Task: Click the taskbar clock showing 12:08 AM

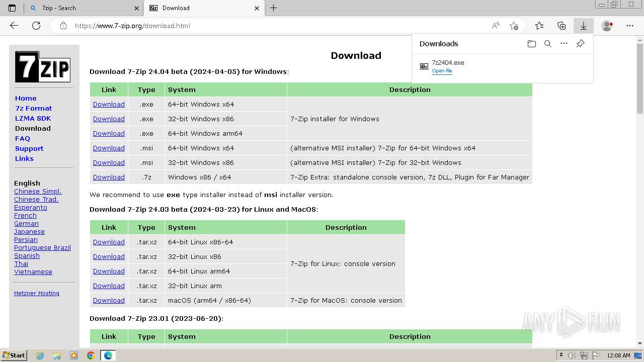Action: coord(618,355)
